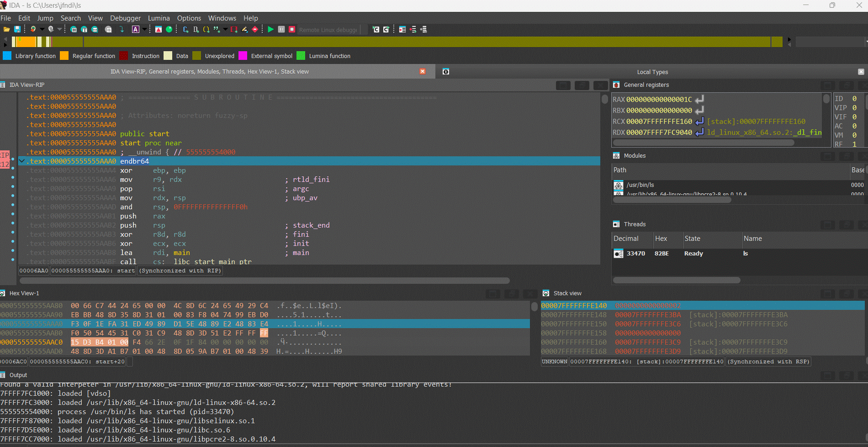Click the Open file folder icon
868x447 pixels.
[6, 29]
